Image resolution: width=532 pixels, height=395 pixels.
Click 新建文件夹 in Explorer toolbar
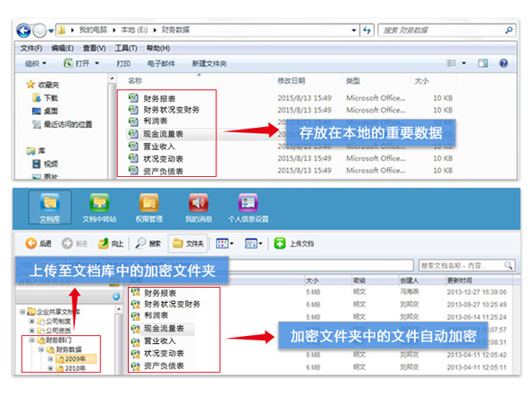point(209,63)
